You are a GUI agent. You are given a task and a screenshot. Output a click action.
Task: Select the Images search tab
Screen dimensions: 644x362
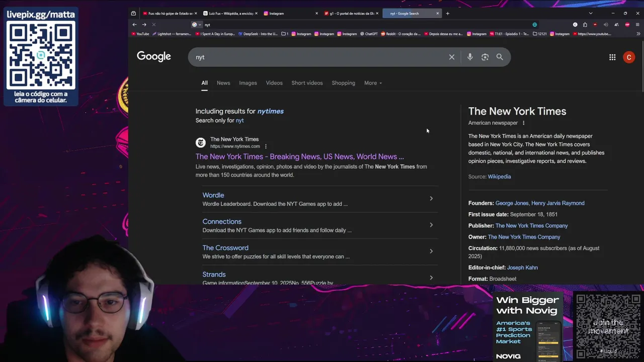248,83
